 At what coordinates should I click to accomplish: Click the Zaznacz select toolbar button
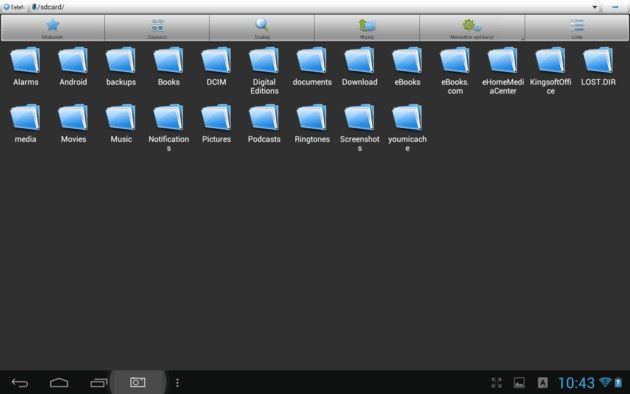click(x=157, y=28)
